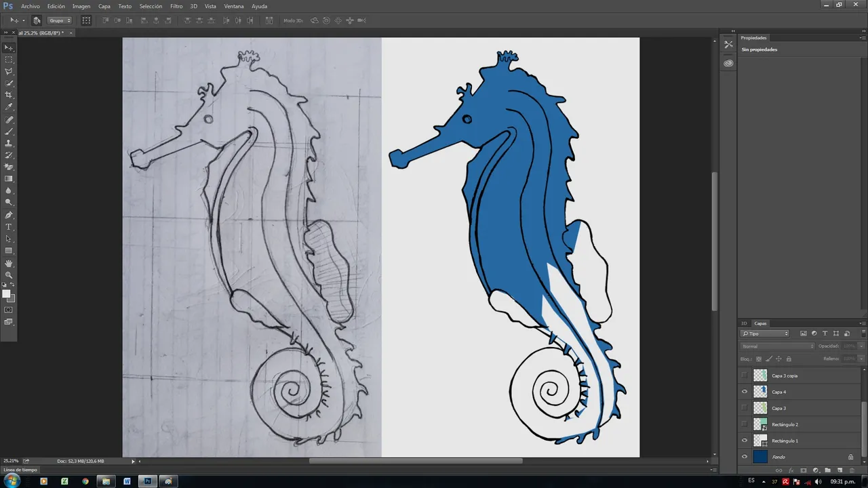
Task: Select the Crop tool
Action: pos(9,95)
